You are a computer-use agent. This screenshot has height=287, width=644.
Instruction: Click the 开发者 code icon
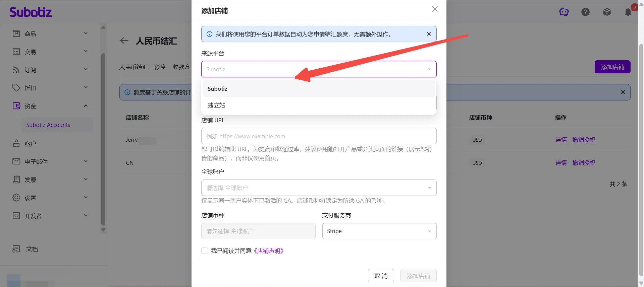pos(16,216)
